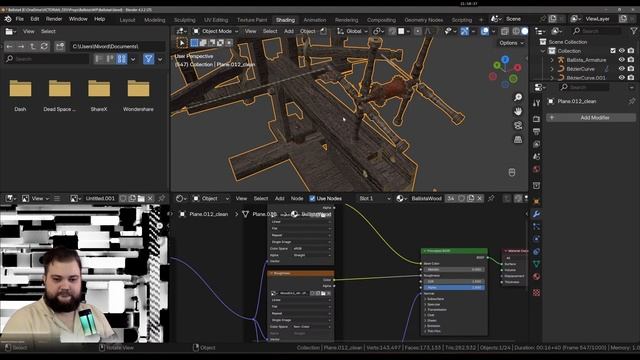Open the View Layer properties tab icon
The image size is (640, 360).
click(536, 144)
